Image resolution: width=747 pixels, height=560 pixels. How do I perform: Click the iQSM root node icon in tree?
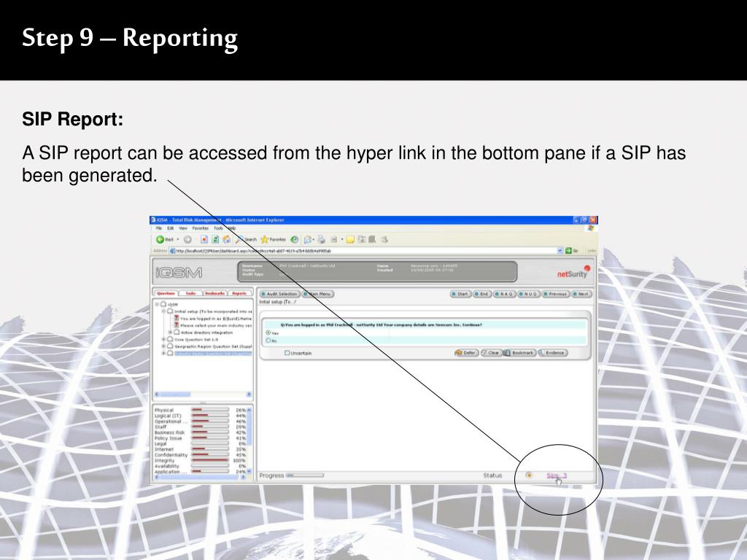click(163, 304)
